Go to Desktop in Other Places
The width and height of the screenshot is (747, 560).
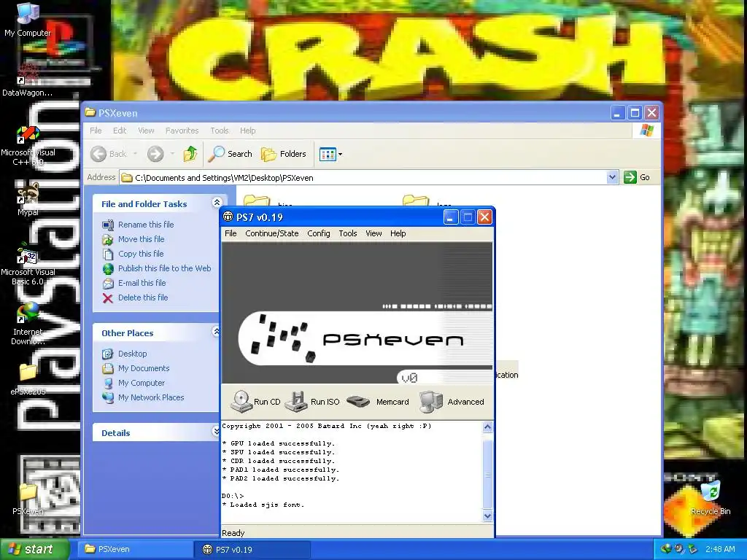[x=133, y=354]
